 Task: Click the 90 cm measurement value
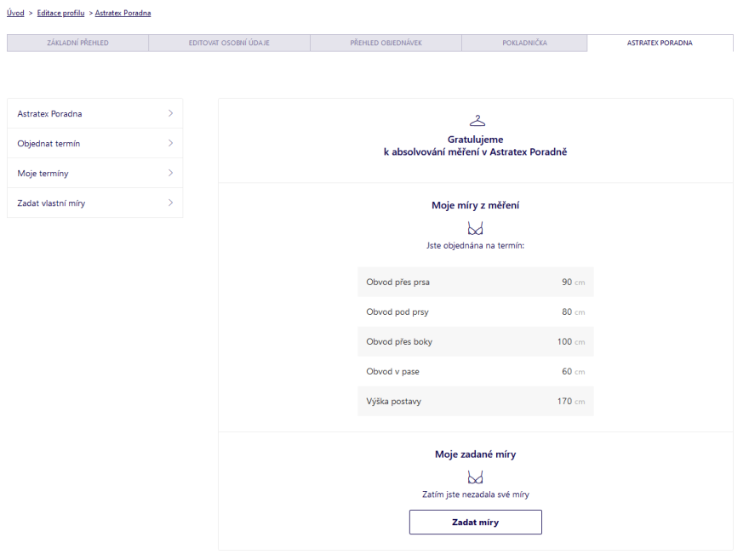point(573,282)
